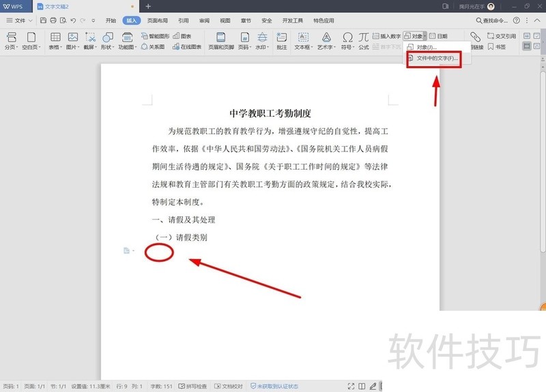Click the form checkbox control icon in ribbon
Image resolution: width=546 pixels, height=392 pixels.
(536, 36)
